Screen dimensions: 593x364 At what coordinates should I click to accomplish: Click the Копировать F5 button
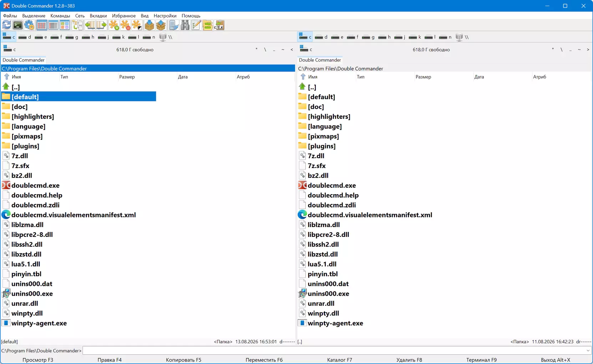tap(183, 360)
